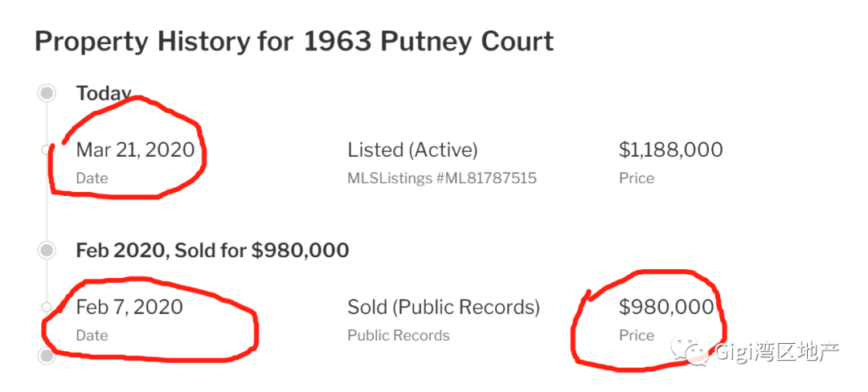
Task: Expand the Feb 2020, Sold for $980,000 entry
Action: point(212,251)
